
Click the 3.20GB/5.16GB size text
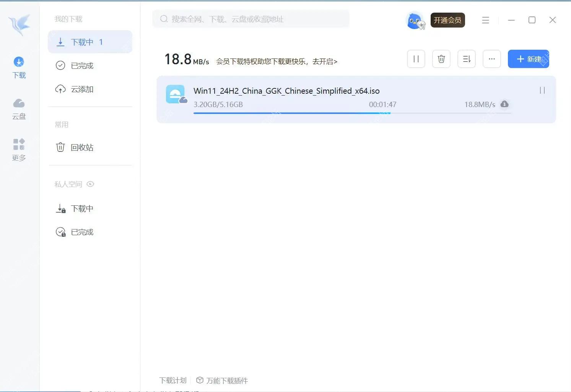(x=218, y=104)
